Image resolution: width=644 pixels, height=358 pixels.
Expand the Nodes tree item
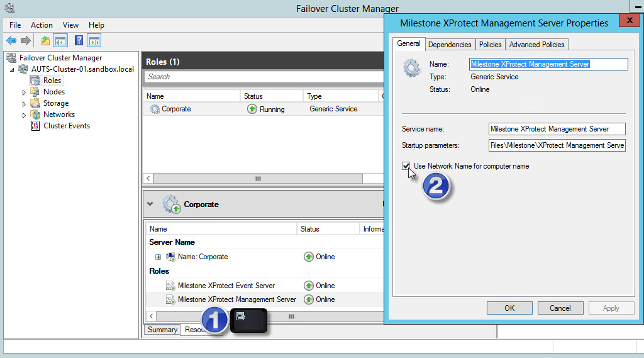click(x=24, y=92)
